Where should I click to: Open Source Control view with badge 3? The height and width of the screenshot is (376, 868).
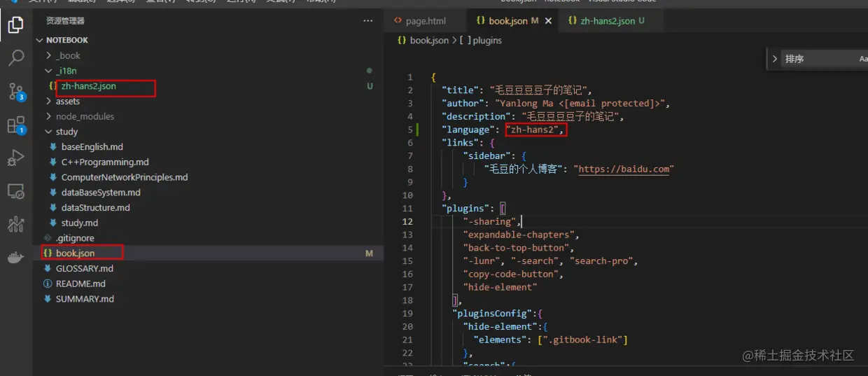[x=15, y=92]
